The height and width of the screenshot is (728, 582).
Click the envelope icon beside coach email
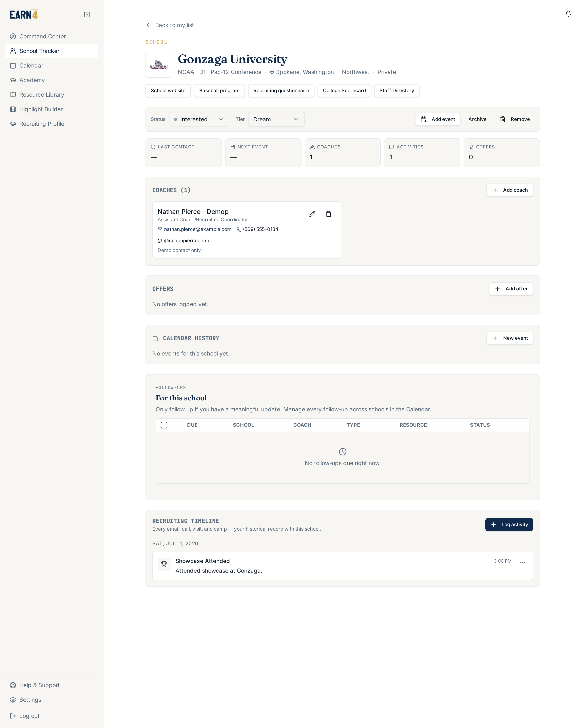[x=160, y=229]
